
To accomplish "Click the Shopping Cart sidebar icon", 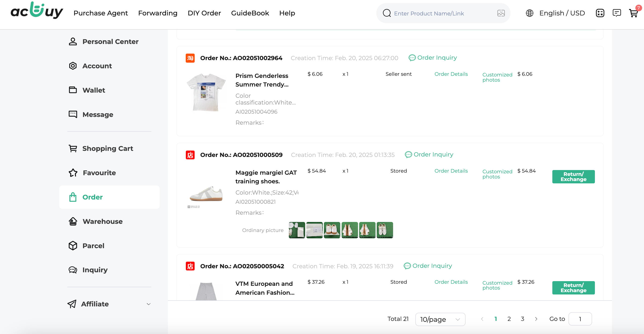I will click(x=73, y=149).
